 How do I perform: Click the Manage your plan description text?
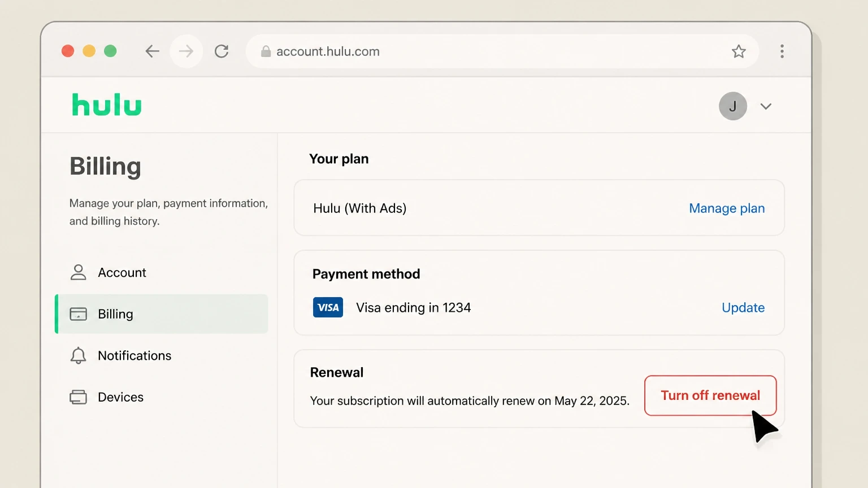168,212
